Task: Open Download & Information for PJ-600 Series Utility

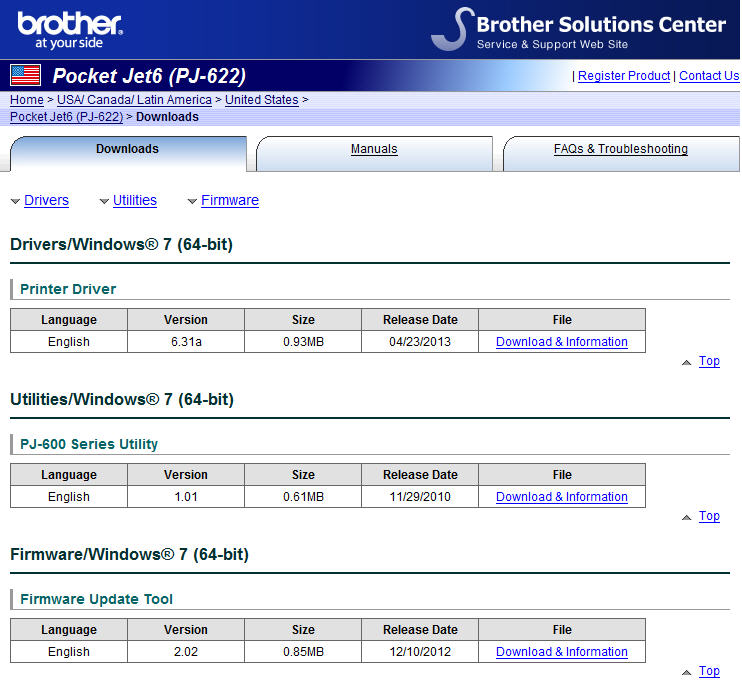Action: (561, 497)
